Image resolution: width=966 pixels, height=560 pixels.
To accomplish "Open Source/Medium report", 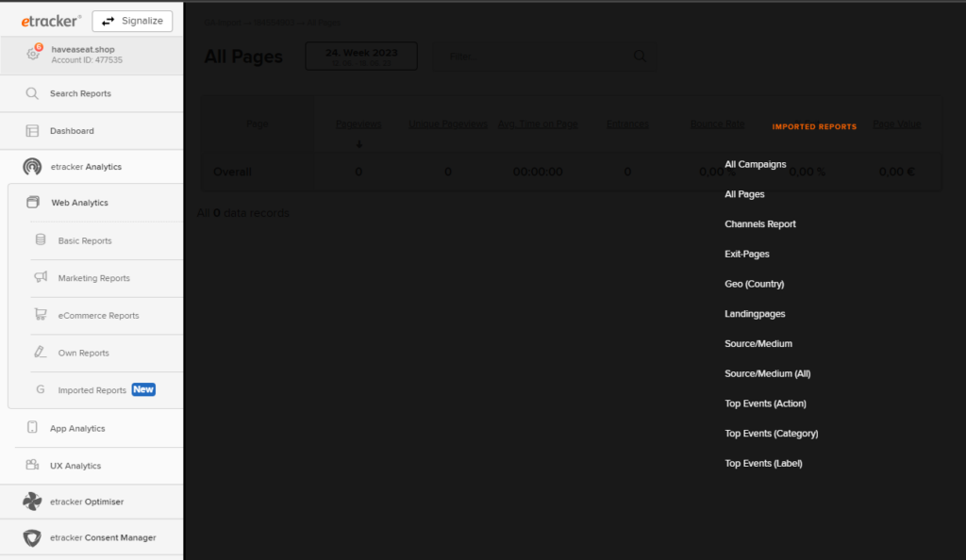I will click(x=758, y=344).
